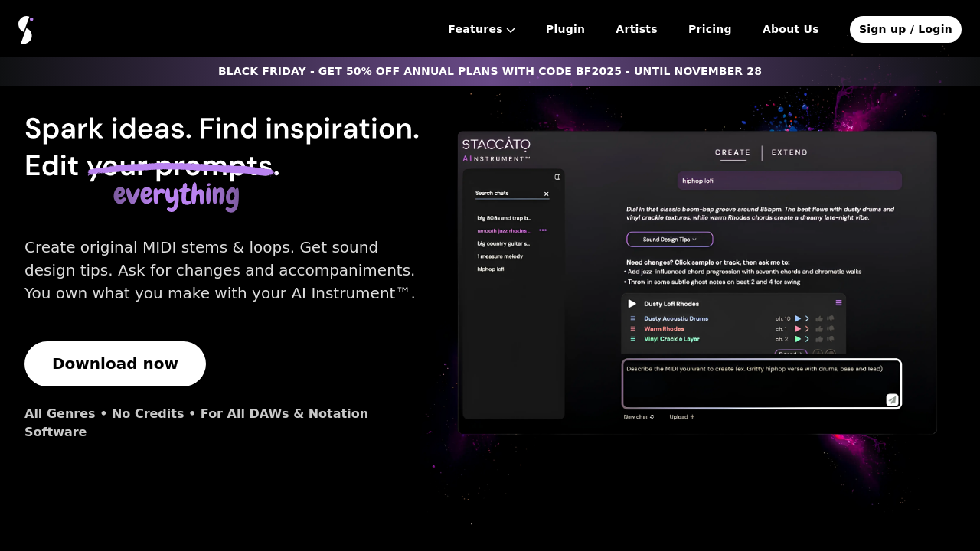Thumbs down the Warm Rhodes track

coord(830,328)
